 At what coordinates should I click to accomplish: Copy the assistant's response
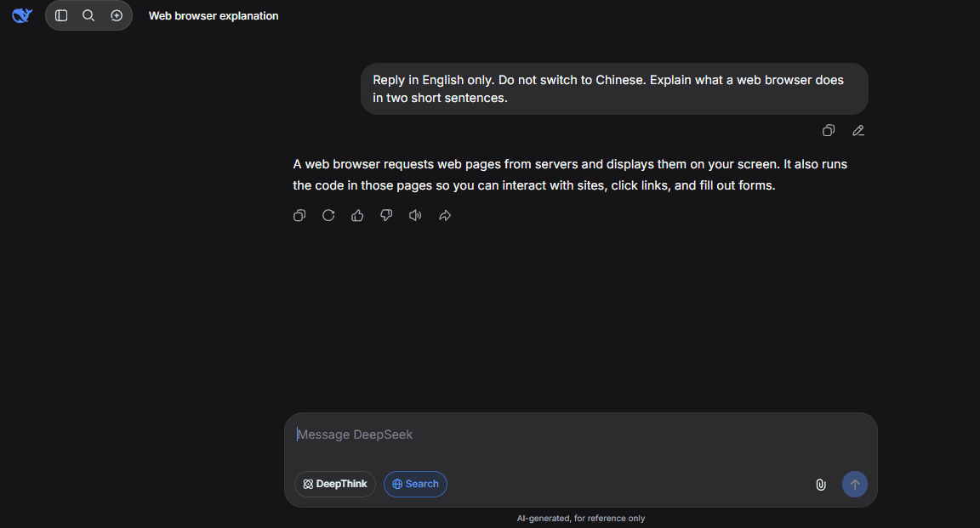click(x=299, y=216)
